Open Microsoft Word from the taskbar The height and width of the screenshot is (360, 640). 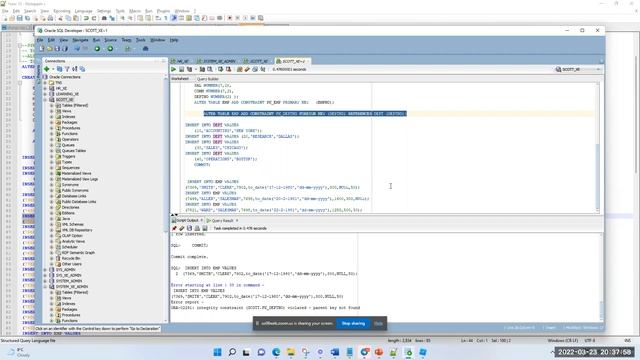[335, 352]
